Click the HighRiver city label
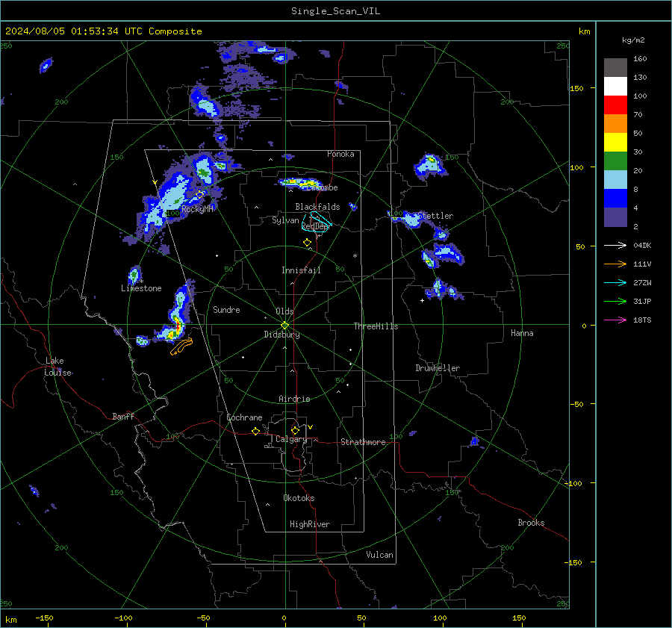672x628 pixels. [310, 524]
